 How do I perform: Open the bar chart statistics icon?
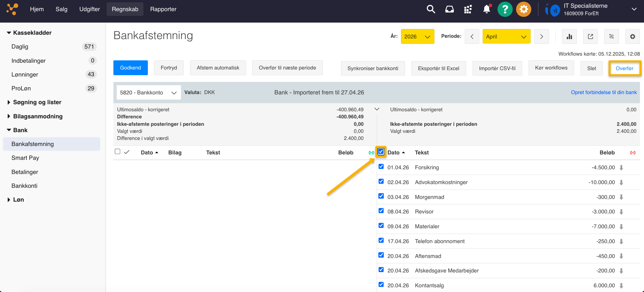[569, 36]
